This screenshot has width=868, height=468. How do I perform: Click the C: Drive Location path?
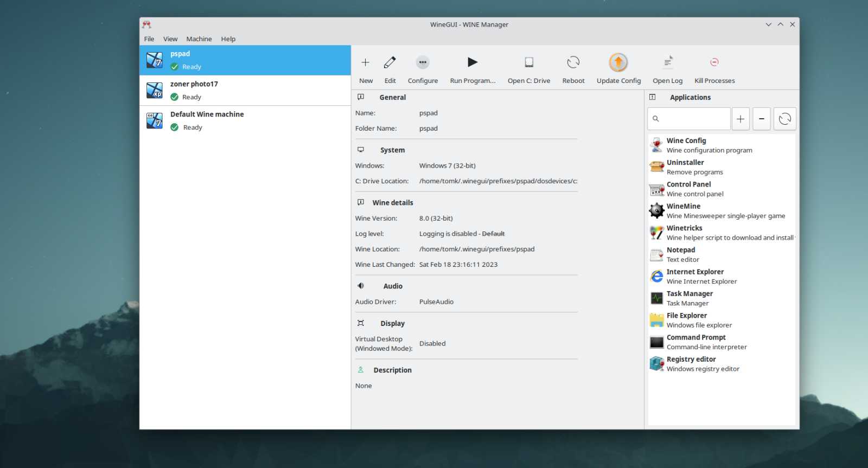(x=498, y=181)
